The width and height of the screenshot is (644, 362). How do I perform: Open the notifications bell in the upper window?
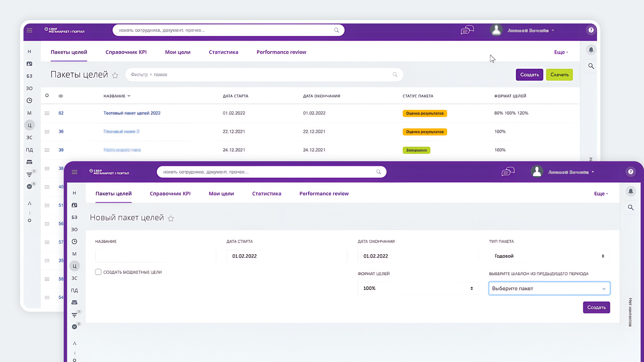click(x=591, y=50)
